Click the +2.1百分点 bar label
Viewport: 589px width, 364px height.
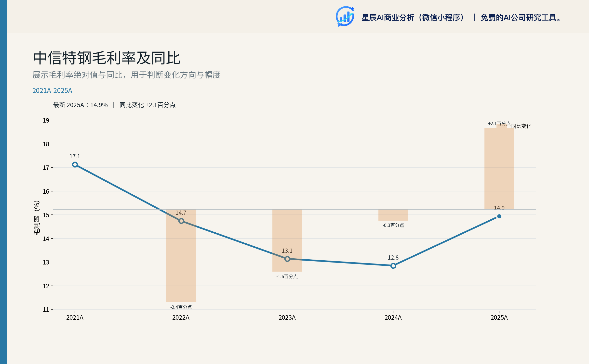pyautogui.click(x=499, y=124)
